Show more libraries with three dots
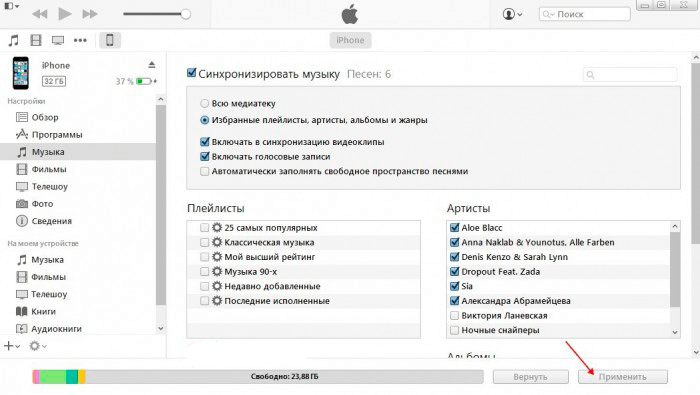The width and height of the screenshot is (700, 395). pyautogui.click(x=80, y=40)
